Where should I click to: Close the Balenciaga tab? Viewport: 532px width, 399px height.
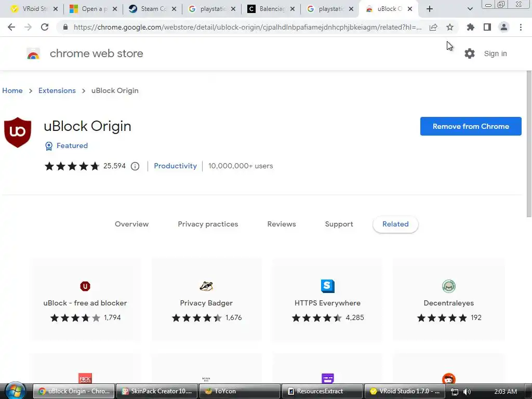tap(292, 9)
